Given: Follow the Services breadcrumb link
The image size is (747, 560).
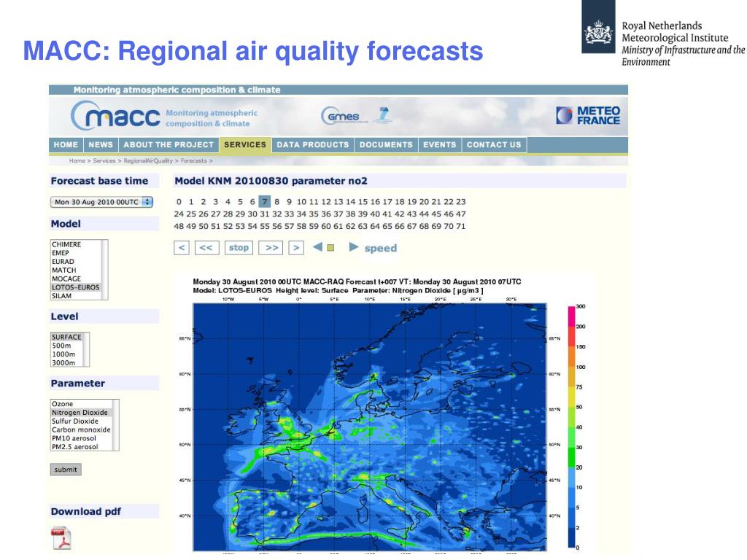Looking at the screenshot, I should pos(104,161).
